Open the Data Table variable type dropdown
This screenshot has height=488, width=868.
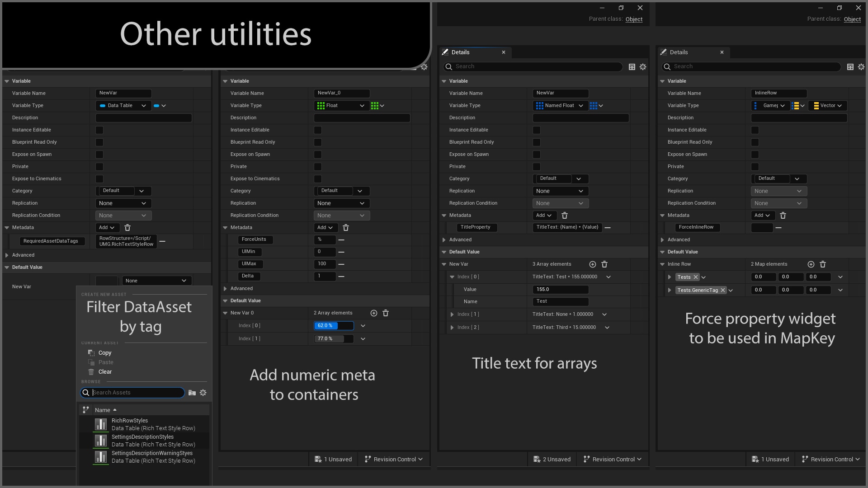(x=123, y=105)
